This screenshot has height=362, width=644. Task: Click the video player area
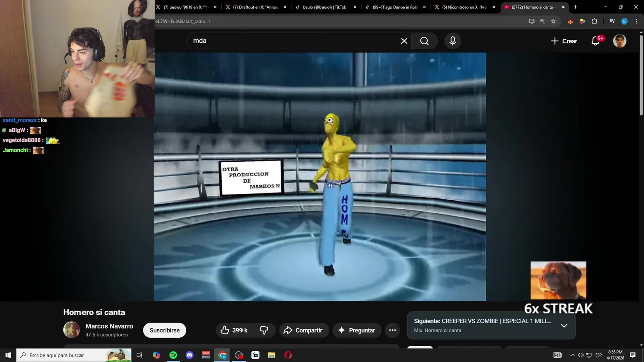[320, 177]
